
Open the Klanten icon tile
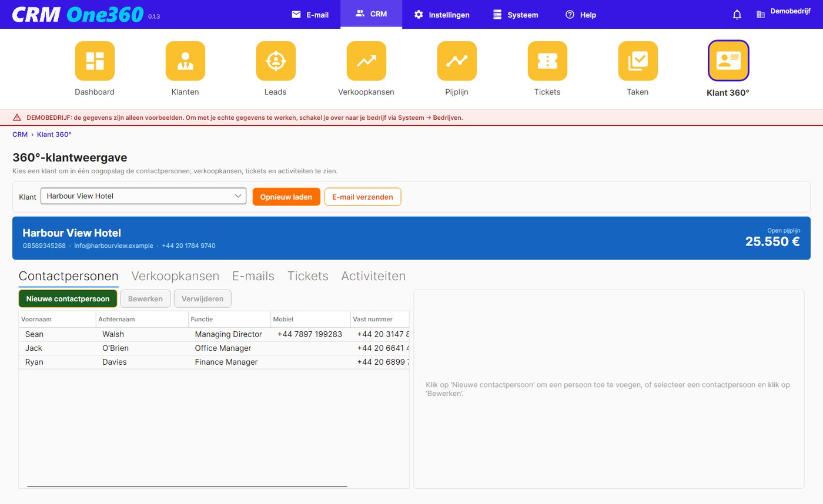[185, 61]
